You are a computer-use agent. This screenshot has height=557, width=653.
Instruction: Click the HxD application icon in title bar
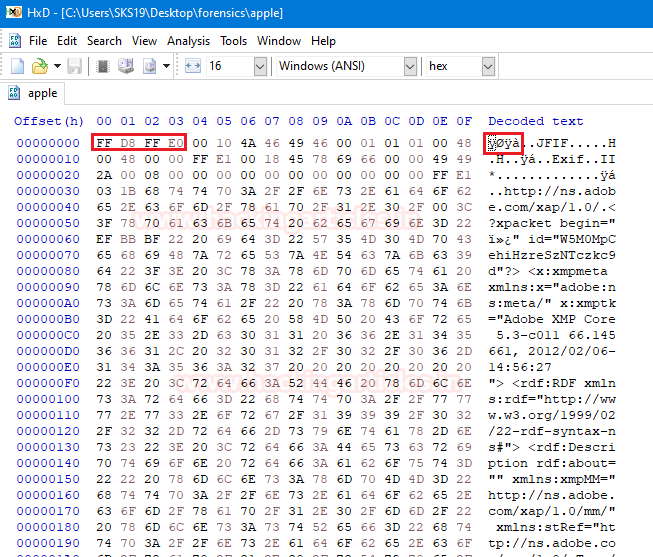tap(14, 12)
